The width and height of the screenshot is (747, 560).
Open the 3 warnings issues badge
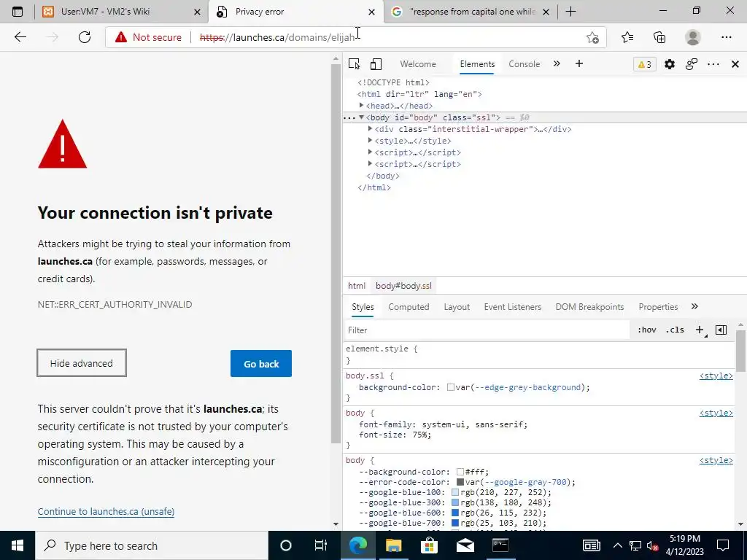(x=645, y=64)
